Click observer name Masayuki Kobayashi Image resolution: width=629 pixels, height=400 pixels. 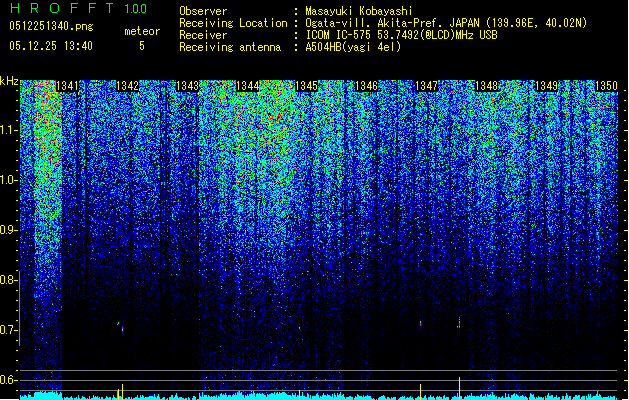(359, 11)
